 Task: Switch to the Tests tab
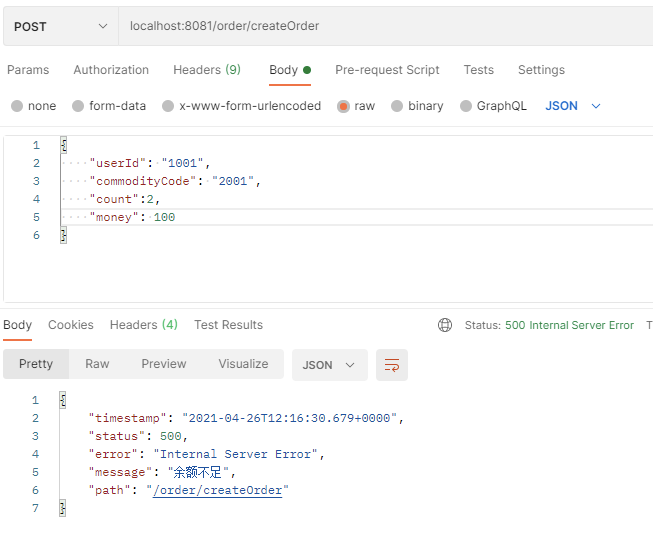click(x=479, y=70)
